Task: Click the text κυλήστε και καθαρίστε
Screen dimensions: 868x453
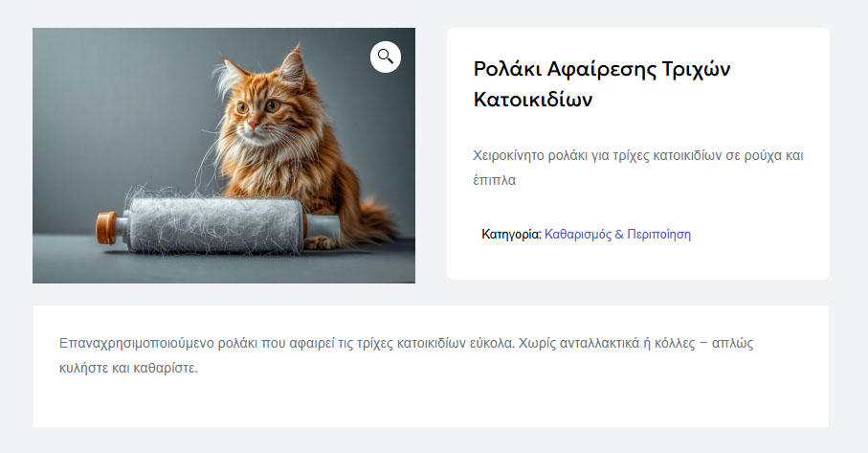Action: coord(128,368)
